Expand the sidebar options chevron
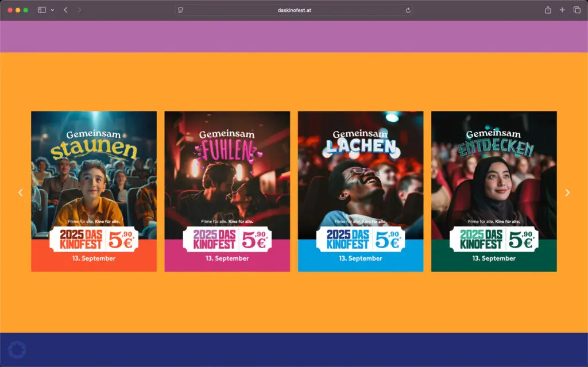 pos(52,9)
